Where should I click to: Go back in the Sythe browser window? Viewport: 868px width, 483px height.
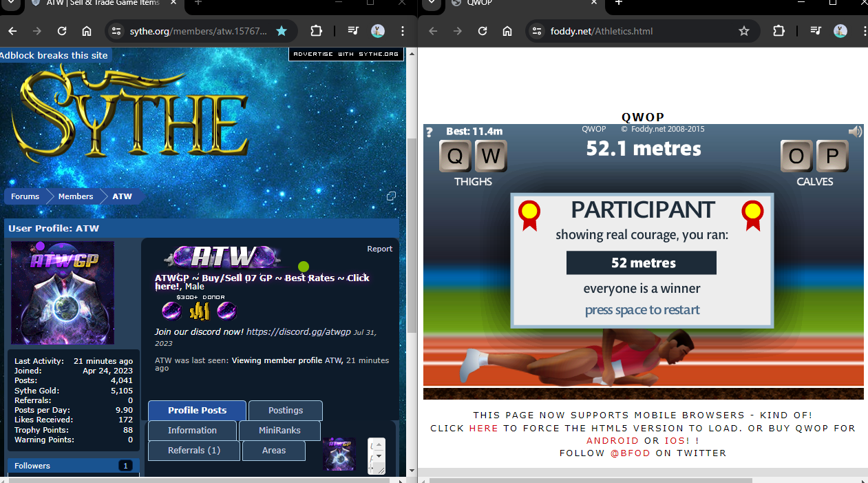tap(12, 31)
